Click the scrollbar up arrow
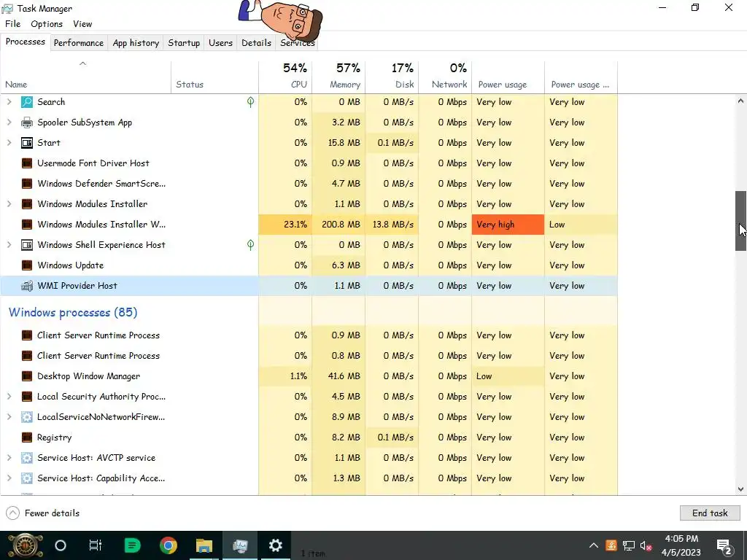 click(x=740, y=101)
